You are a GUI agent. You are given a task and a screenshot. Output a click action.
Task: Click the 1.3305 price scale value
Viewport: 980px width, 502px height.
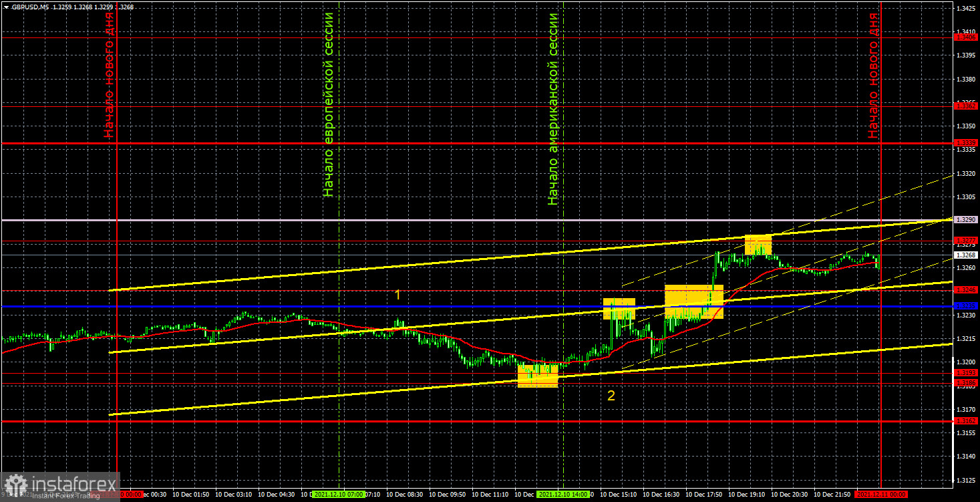point(966,197)
